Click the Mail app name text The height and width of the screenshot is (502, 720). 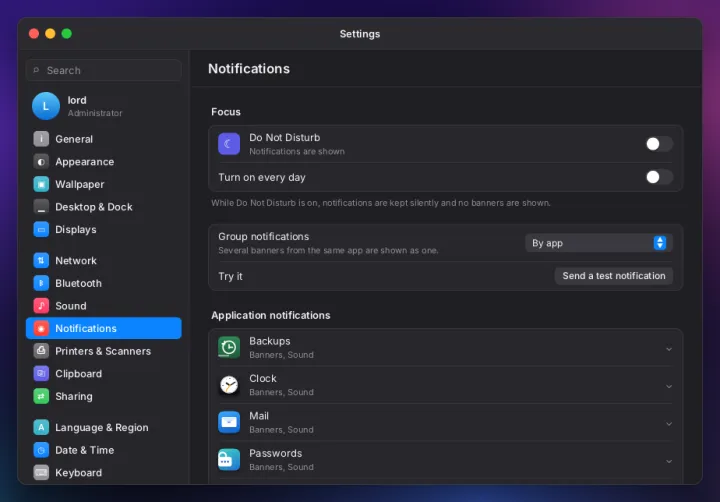click(259, 416)
